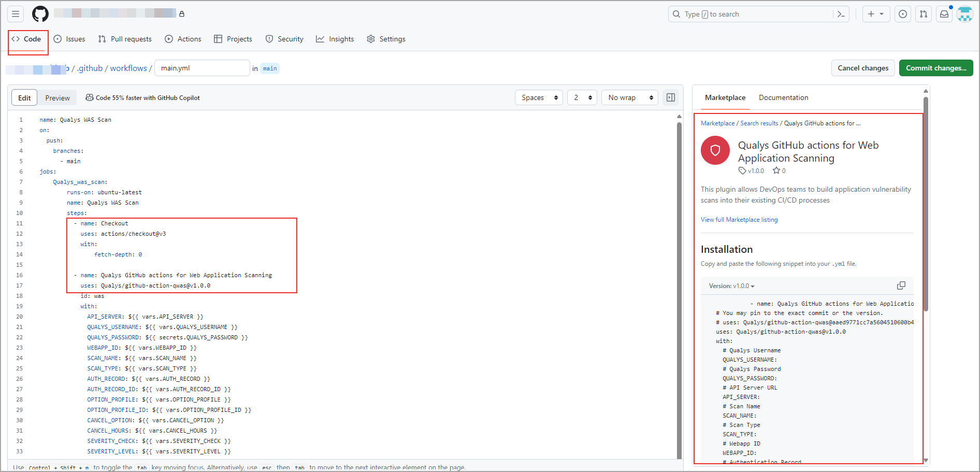
Task: Click the SEVERITY_LEVEL vars line
Action: coord(159,451)
